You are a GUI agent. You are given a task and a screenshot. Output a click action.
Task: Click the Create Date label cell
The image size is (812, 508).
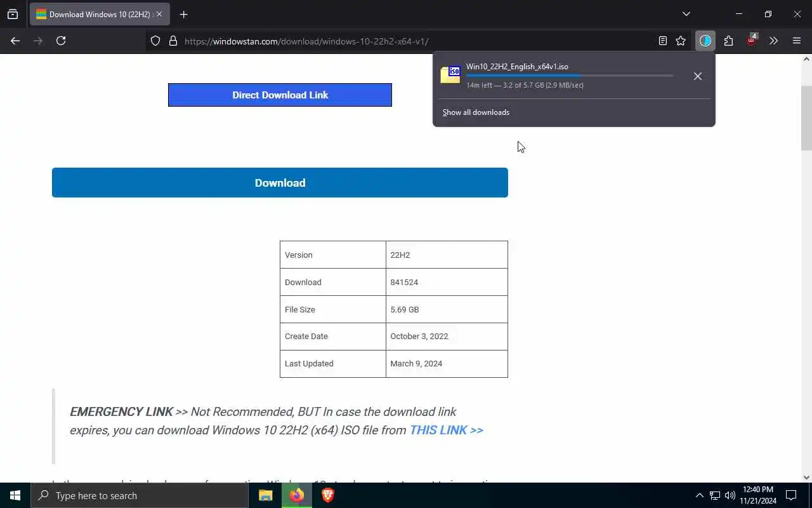[333, 336]
